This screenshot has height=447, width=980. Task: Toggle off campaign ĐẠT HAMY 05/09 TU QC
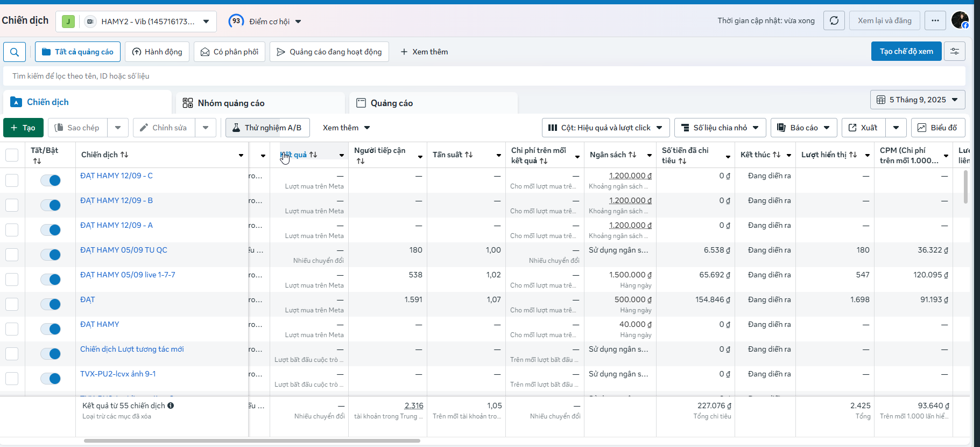(x=51, y=255)
